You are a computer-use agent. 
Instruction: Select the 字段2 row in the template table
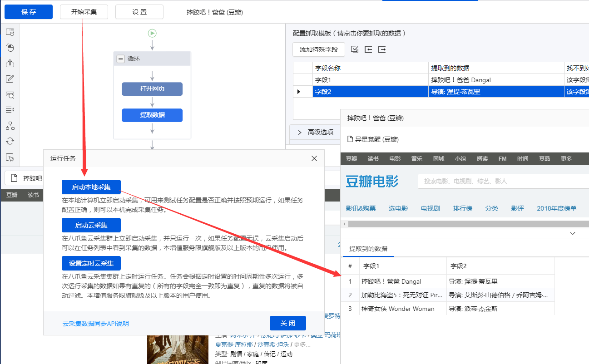[x=441, y=92]
